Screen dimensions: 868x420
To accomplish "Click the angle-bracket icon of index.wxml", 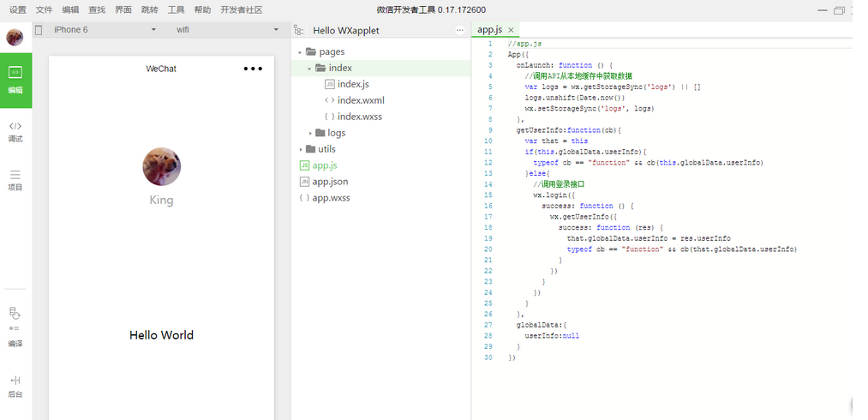I will tap(329, 100).
